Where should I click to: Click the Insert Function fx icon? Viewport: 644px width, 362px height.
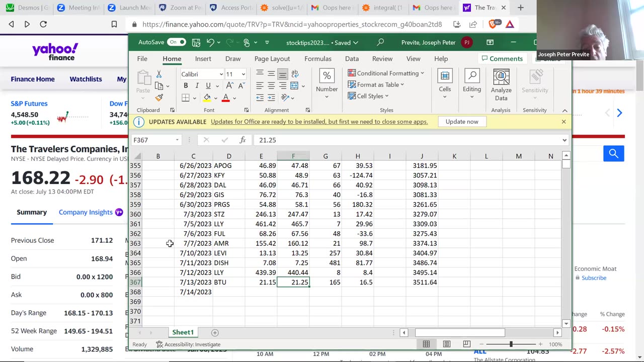coord(243,140)
